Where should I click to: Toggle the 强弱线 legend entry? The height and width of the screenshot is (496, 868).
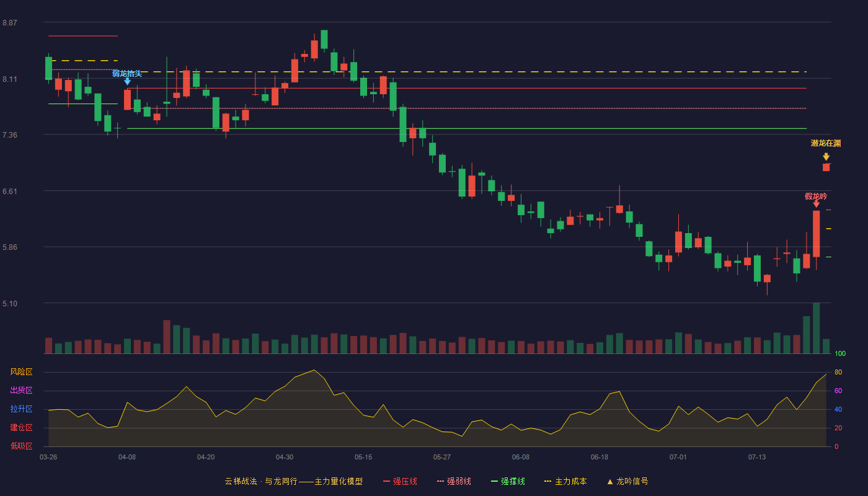tap(454, 482)
